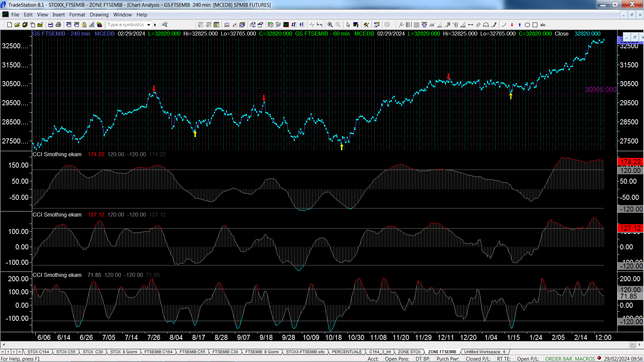The height and width of the screenshot is (362, 644).
Task: Switch to FTSEMIB C164 tab
Action: coord(158,352)
